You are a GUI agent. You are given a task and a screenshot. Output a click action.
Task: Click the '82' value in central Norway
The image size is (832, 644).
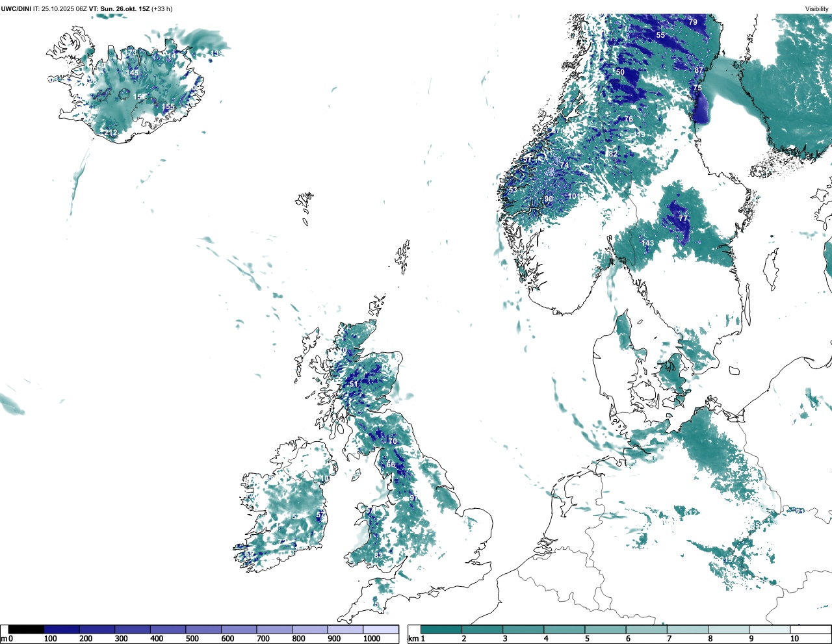(613, 154)
